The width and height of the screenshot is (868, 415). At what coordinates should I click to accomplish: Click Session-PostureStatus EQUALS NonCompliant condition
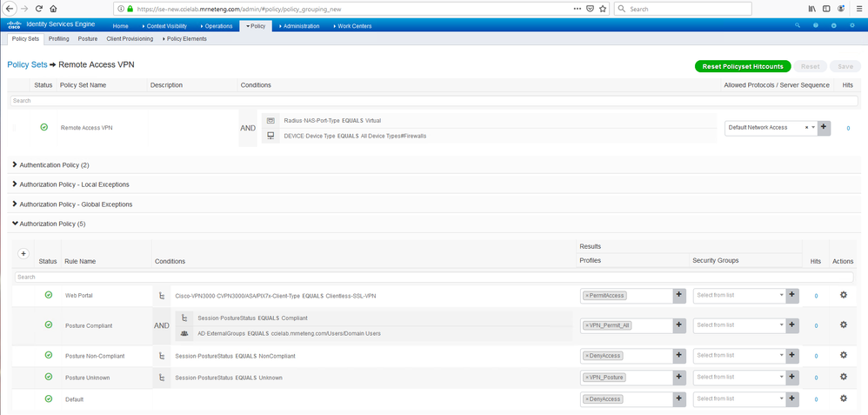coord(235,356)
